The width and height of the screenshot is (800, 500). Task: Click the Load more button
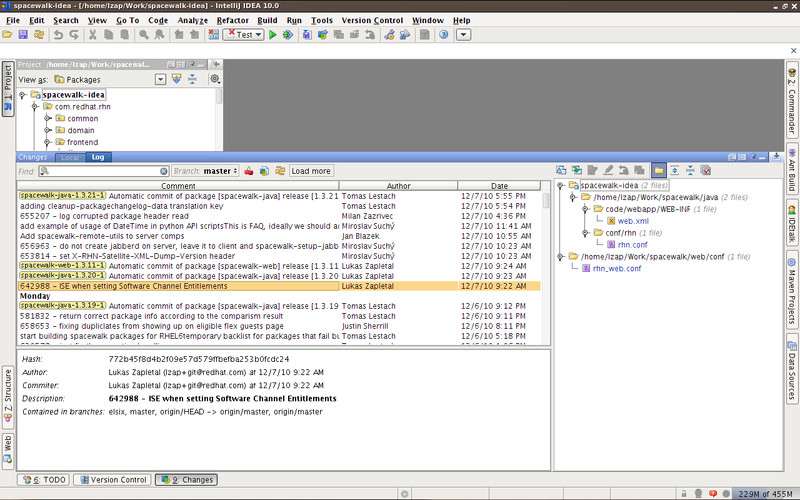pos(311,171)
